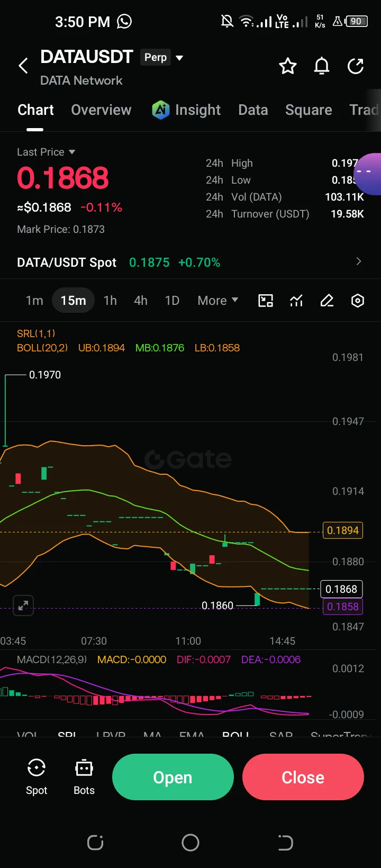
Task: Tap the Open position button
Action: click(173, 777)
